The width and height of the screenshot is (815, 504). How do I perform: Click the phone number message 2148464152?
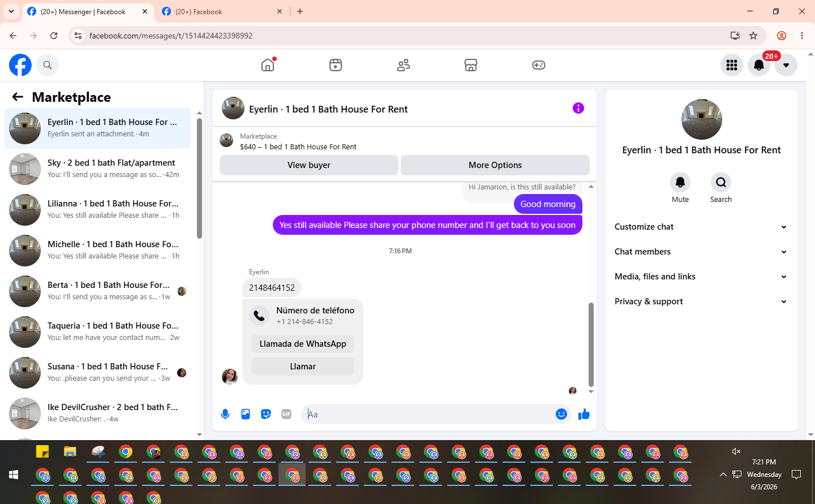(272, 288)
